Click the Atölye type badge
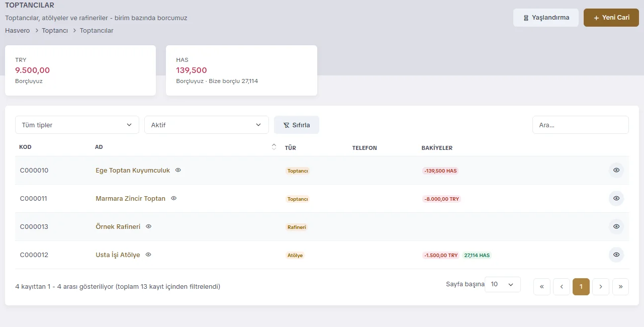This screenshot has height=327, width=644. tap(295, 256)
